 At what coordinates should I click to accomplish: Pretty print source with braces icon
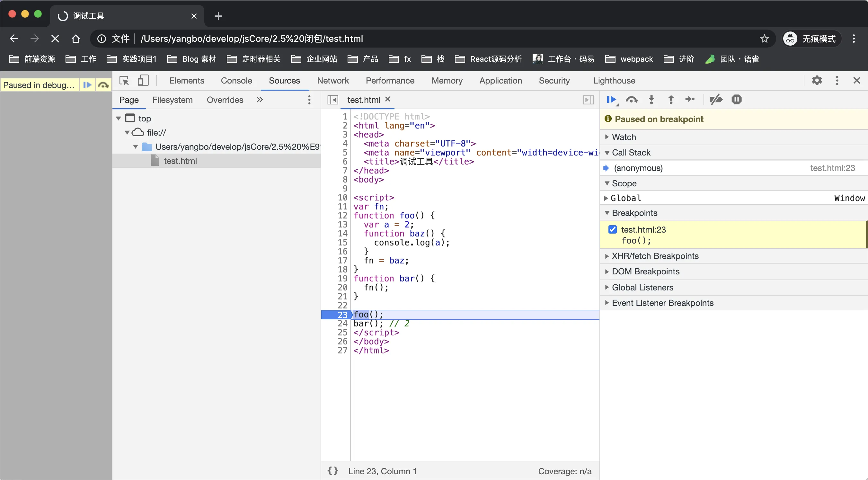coord(332,471)
